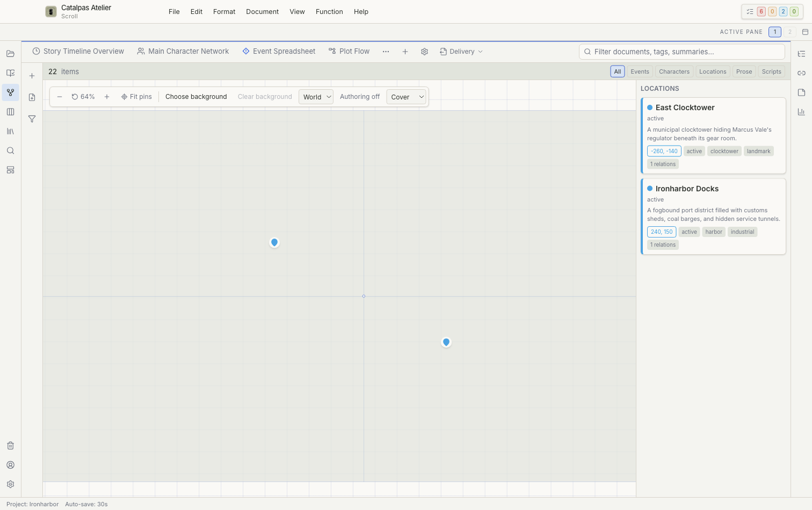812x510 pixels.
Task: Select active pane 2
Action: pos(789,32)
